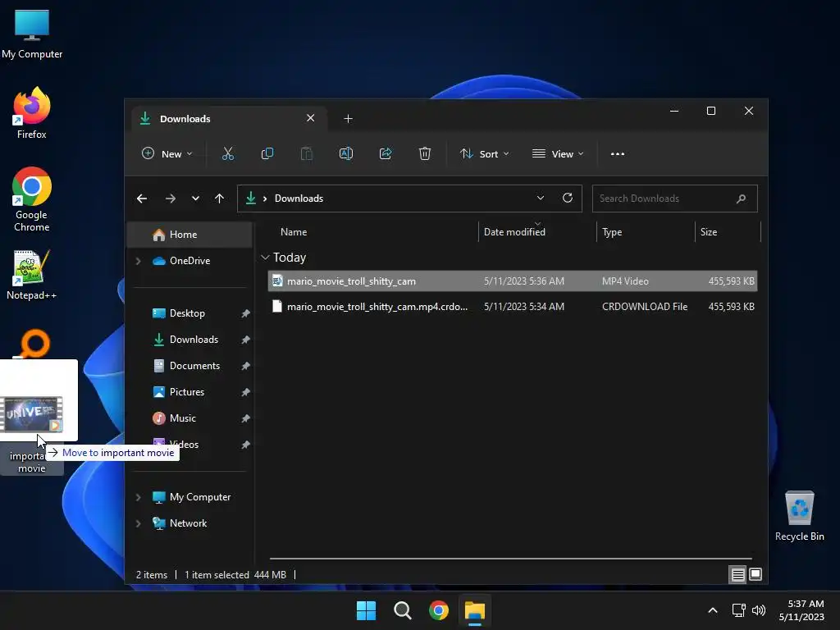Open Pictures in navigation pane

pyautogui.click(x=187, y=392)
